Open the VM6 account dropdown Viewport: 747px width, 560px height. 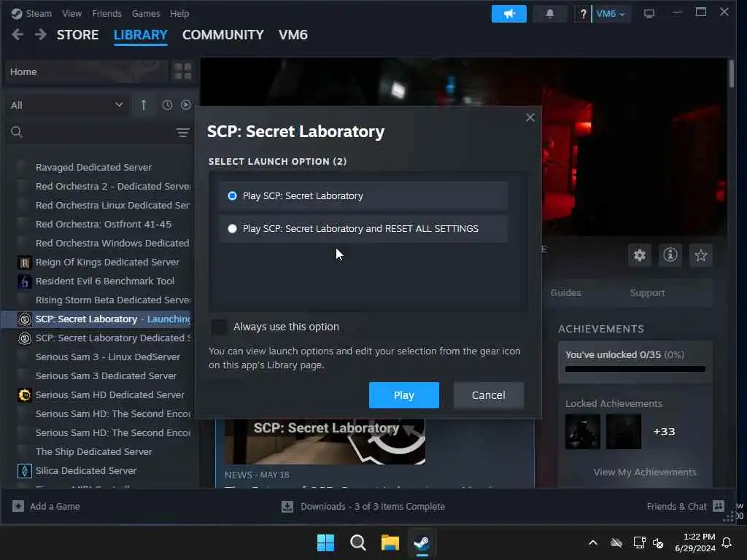click(x=611, y=14)
